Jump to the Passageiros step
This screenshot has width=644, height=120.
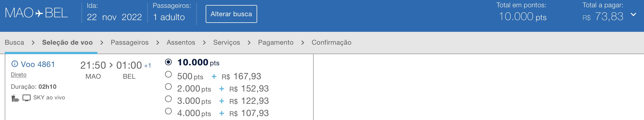click(130, 42)
